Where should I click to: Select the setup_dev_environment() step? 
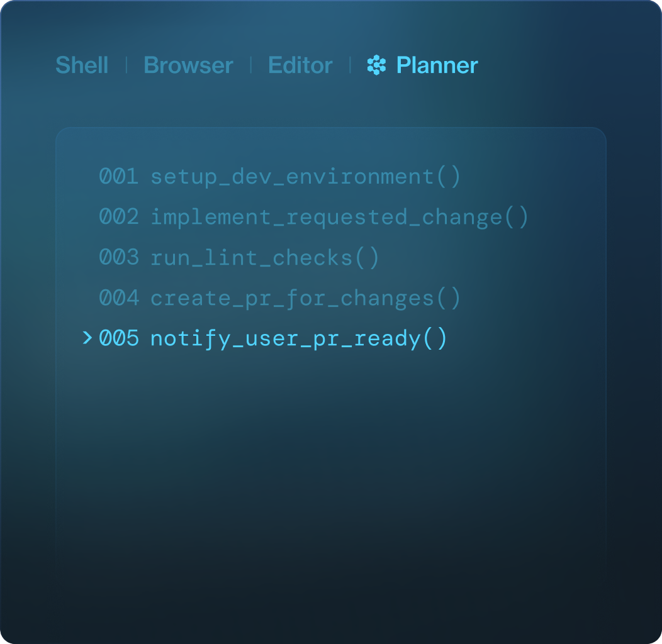pos(306,177)
